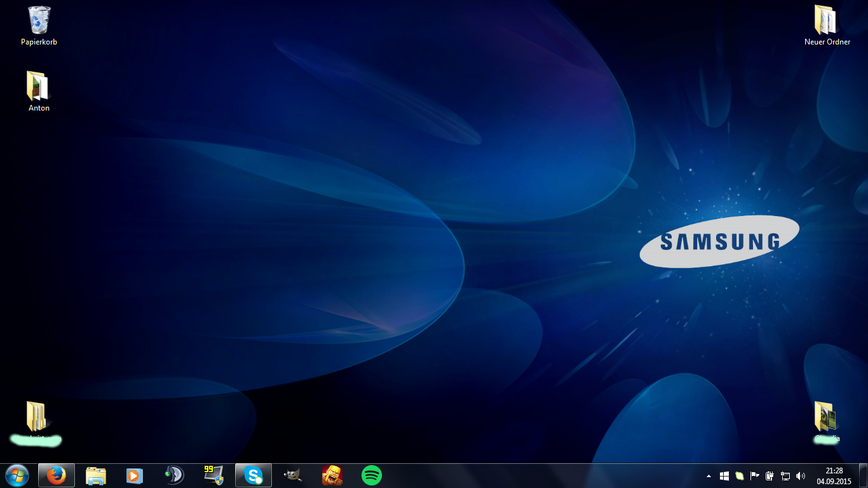Launch GIMP from the taskbar
This screenshot has width=868, height=488.
point(293,475)
